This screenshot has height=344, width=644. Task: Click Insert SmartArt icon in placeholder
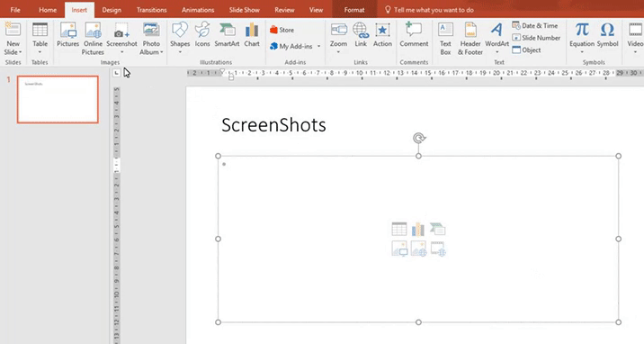pyautogui.click(x=438, y=229)
